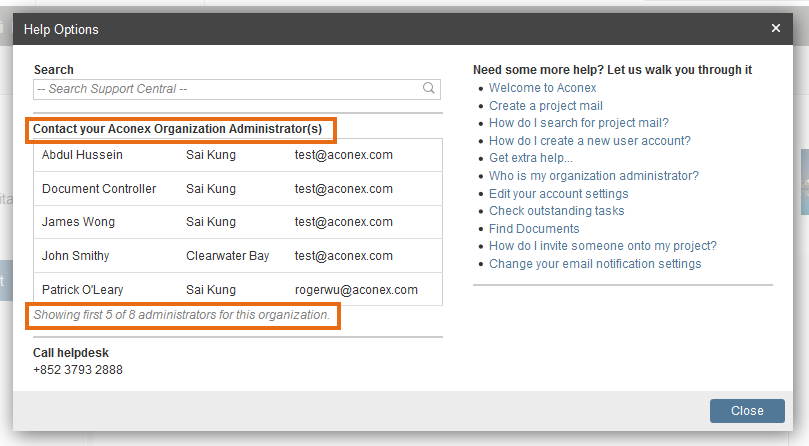Open Who is my organization administrator link
This screenshot has width=809, height=446.
click(593, 176)
